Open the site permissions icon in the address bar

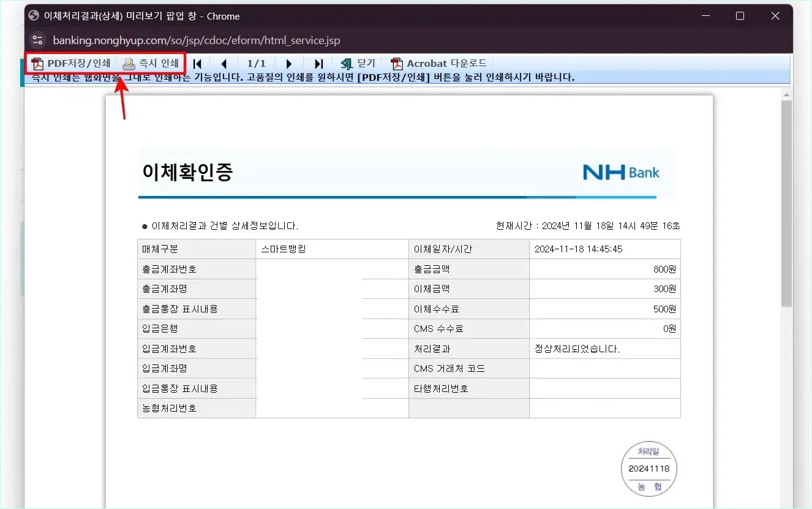point(37,39)
